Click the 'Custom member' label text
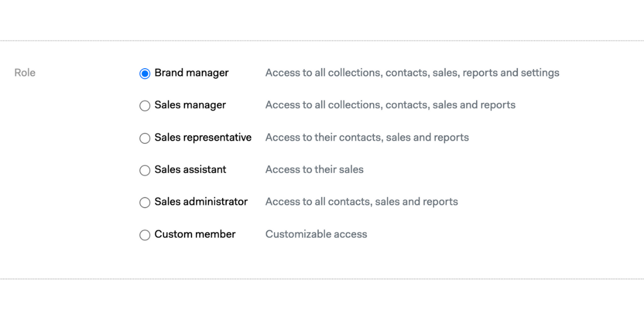Image resolution: width=644 pixels, height=322 pixels. click(x=195, y=234)
